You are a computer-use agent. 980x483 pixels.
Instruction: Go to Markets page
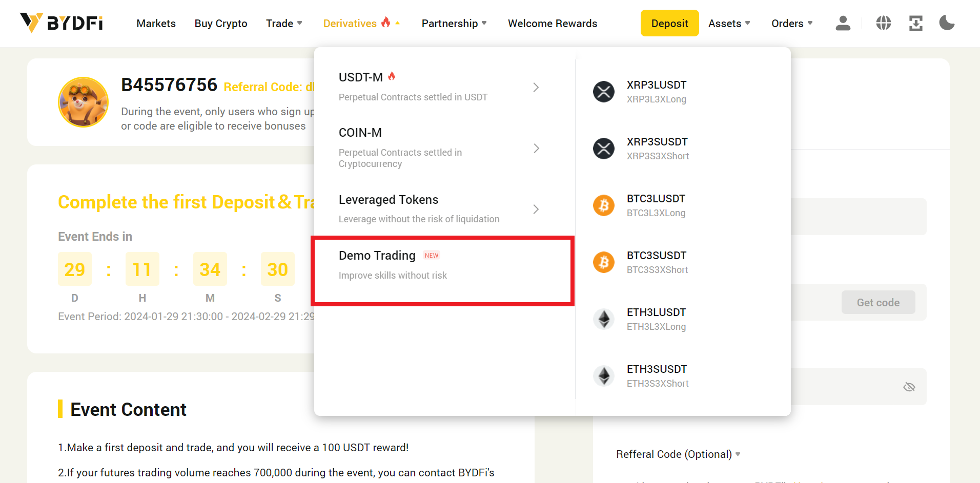[156, 24]
